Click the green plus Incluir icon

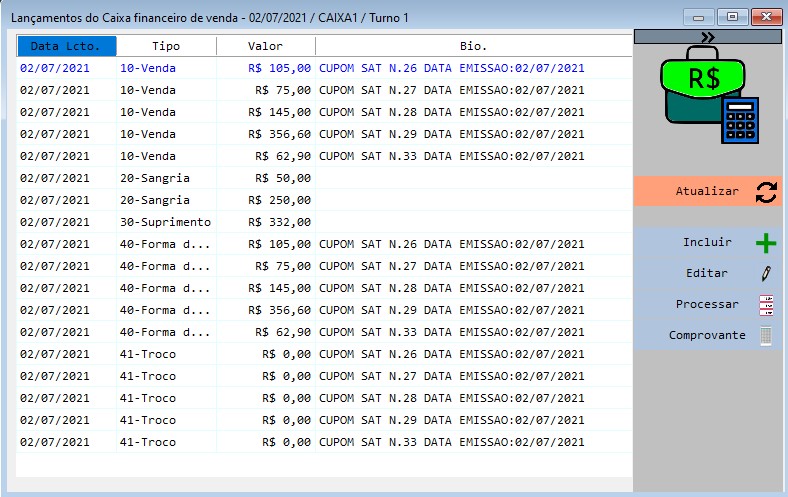[766, 243]
